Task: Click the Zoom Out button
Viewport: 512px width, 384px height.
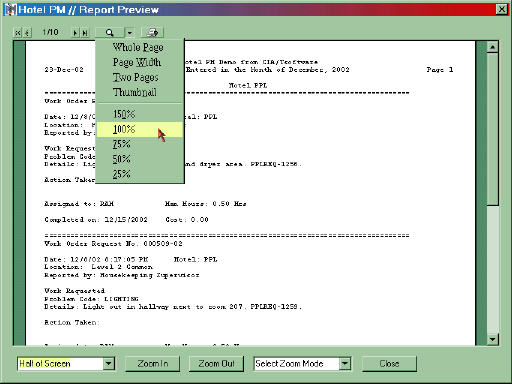Action: coord(216,364)
